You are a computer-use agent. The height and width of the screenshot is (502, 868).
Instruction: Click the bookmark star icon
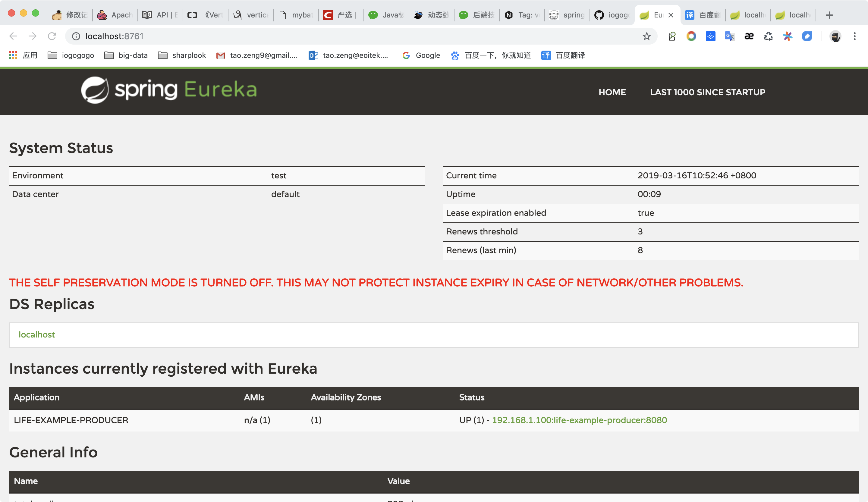click(646, 36)
